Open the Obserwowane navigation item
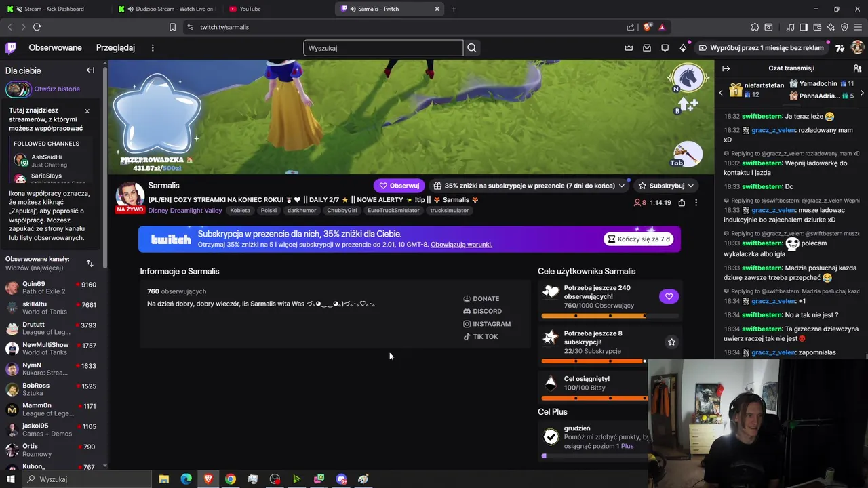The height and width of the screenshot is (488, 868). coord(55,48)
